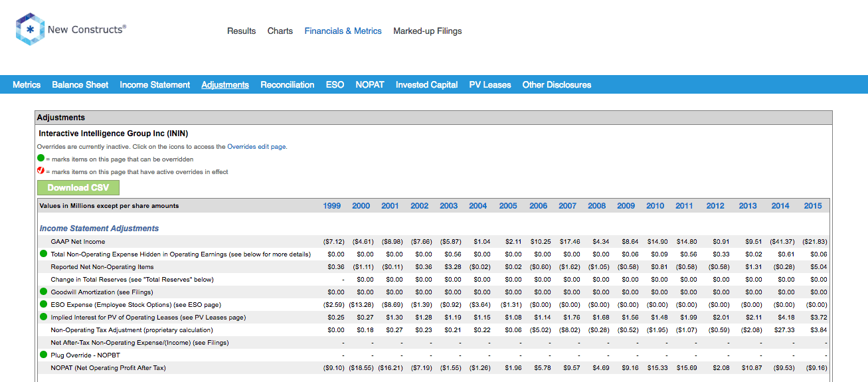This screenshot has width=868, height=382.
Task: Click the Income Statement Adjustments heading
Action: point(99,229)
